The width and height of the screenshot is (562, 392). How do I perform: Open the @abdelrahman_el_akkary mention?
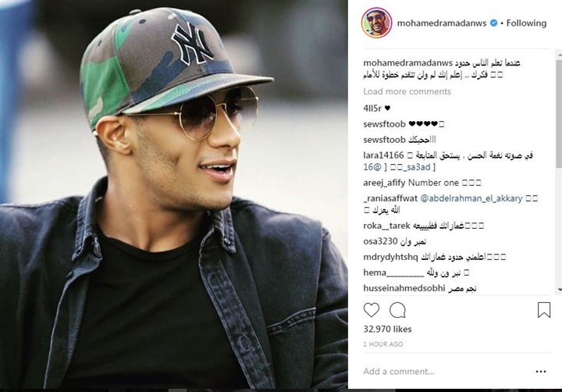coord(471,198)
